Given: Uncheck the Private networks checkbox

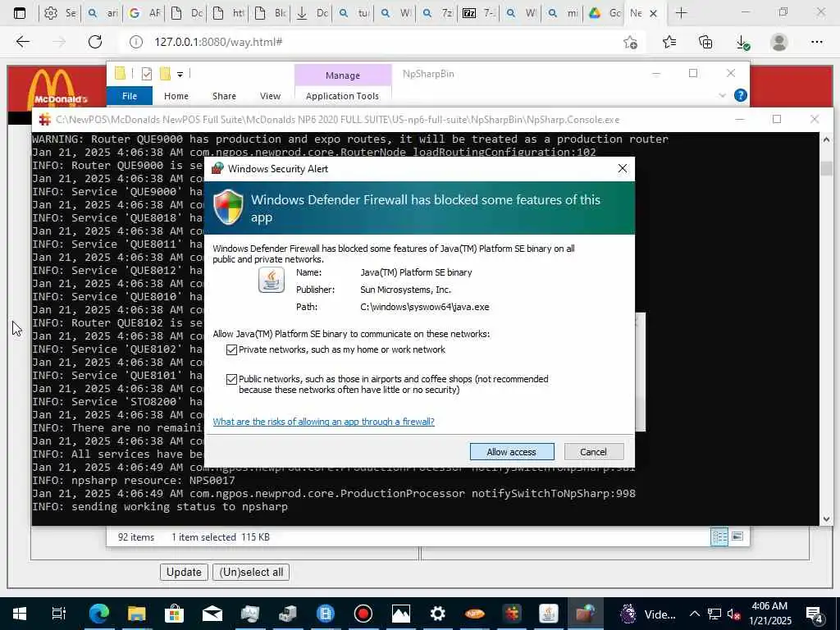Looking at the screenshot, I should [x=231, y=349].
